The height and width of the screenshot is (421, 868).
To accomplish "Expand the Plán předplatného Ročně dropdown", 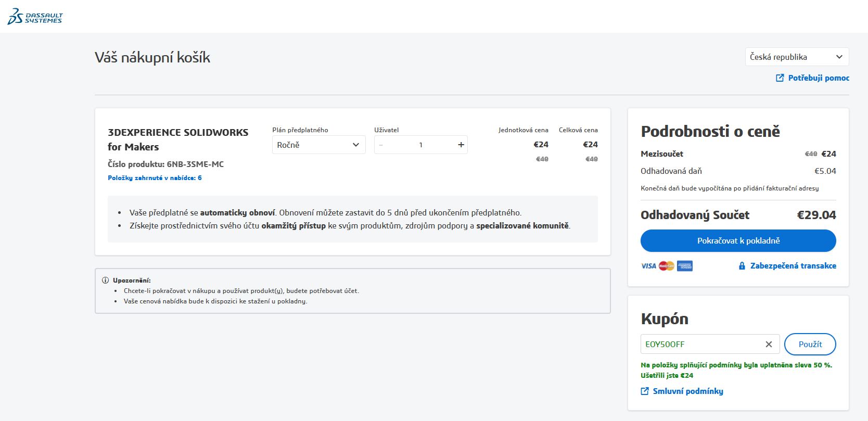I will [x=318, y=145].
